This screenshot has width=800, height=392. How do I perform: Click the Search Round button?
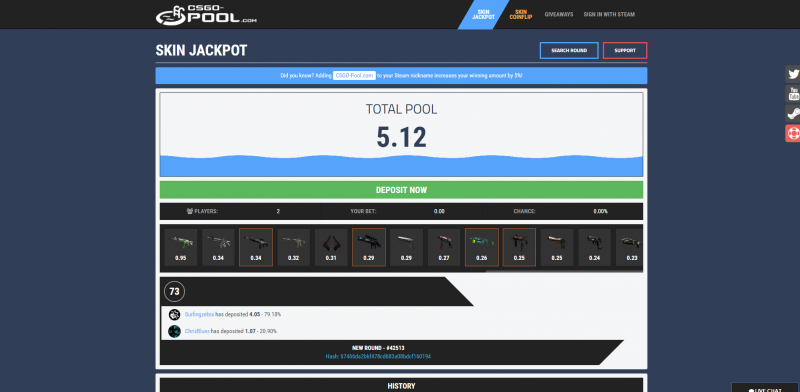(x=569, y=51)
